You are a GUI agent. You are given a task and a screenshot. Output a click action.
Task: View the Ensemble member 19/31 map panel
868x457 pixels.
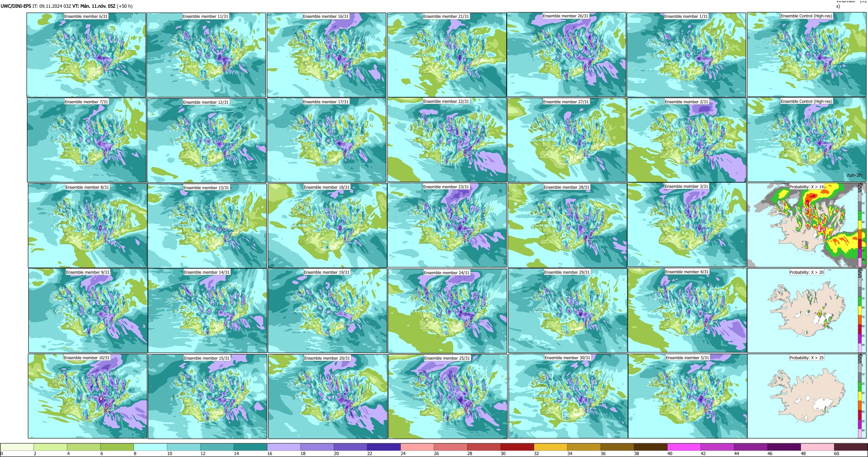(x=328, y=311)
